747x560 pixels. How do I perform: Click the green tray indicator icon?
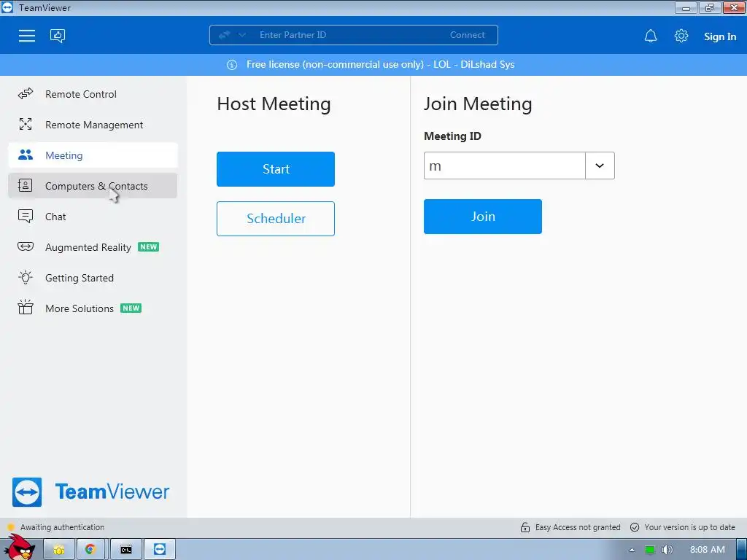[650, 550]
